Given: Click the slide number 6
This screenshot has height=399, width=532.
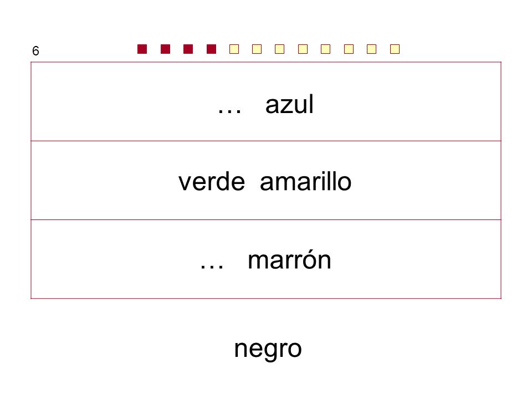Looking at the screenshot, I should (x=35, y=51).
